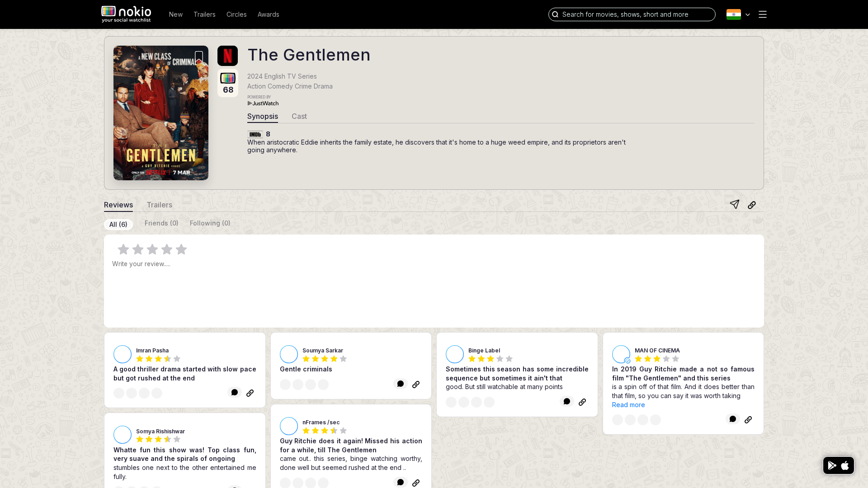Expand MAN OF CINEMA review with Read more
Viewport: 868px width, 488px height.
coord(628,405)
